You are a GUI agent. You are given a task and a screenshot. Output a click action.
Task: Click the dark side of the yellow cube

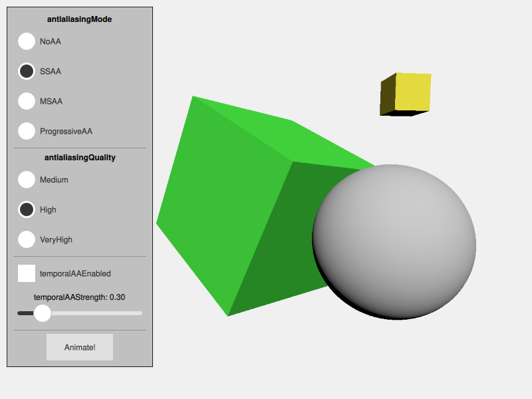388,96
